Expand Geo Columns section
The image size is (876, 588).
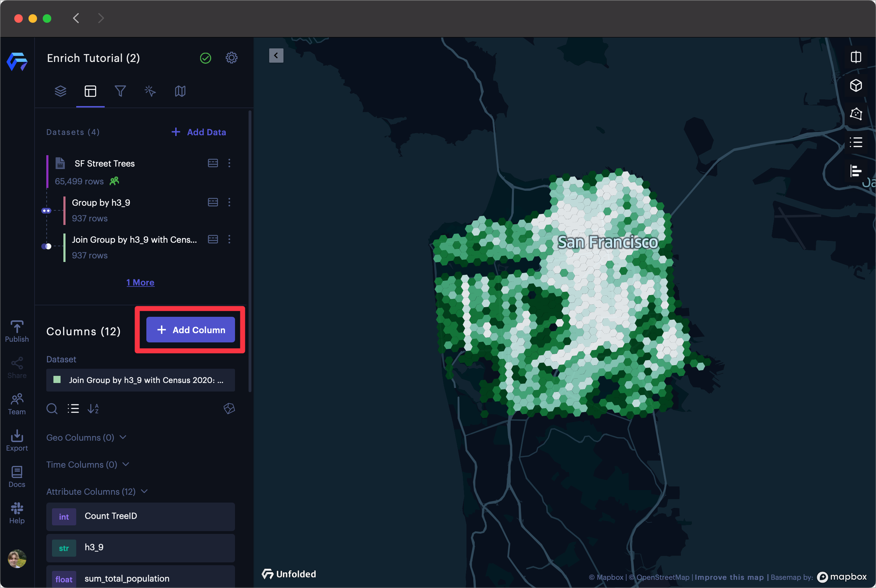123,437
